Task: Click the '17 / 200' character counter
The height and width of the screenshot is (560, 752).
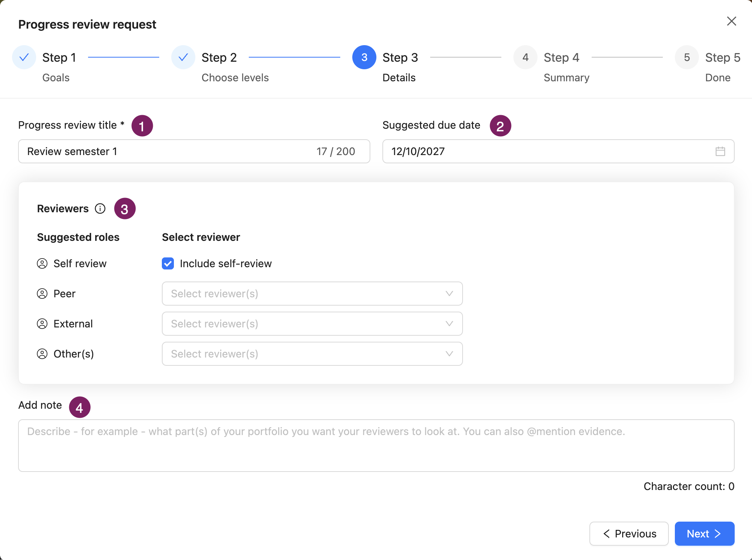Action: tap(336, 151)
